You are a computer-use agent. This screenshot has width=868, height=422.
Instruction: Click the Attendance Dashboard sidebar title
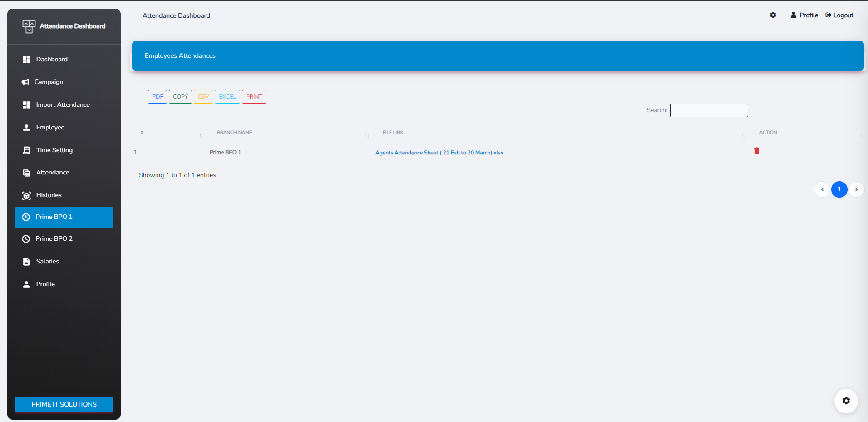(x=73, y=26)
